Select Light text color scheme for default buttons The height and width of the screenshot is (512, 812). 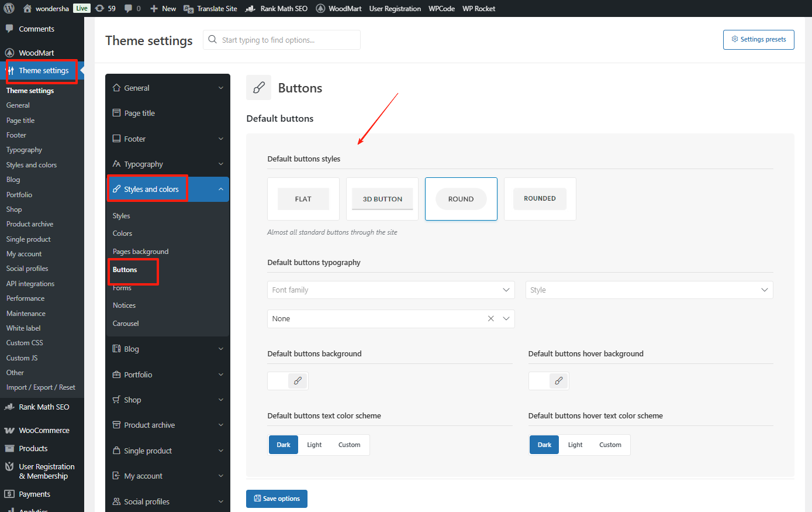click(315, 445)
